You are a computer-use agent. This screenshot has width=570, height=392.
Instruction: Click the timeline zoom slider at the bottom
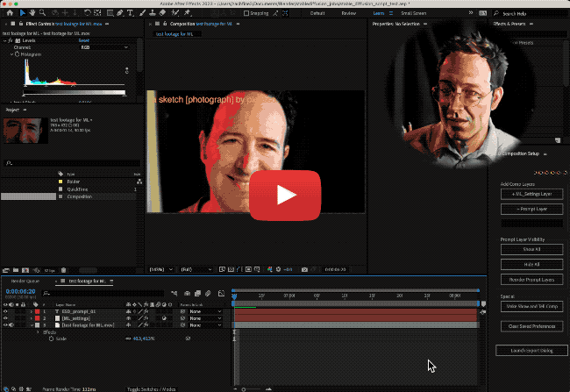pos(252,389)
